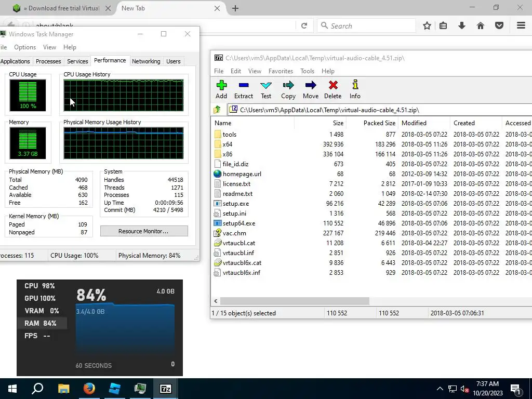This screenshot has width=532, height=399.
Task: Open the 7-Zip File menu
Action: [219, 71]
